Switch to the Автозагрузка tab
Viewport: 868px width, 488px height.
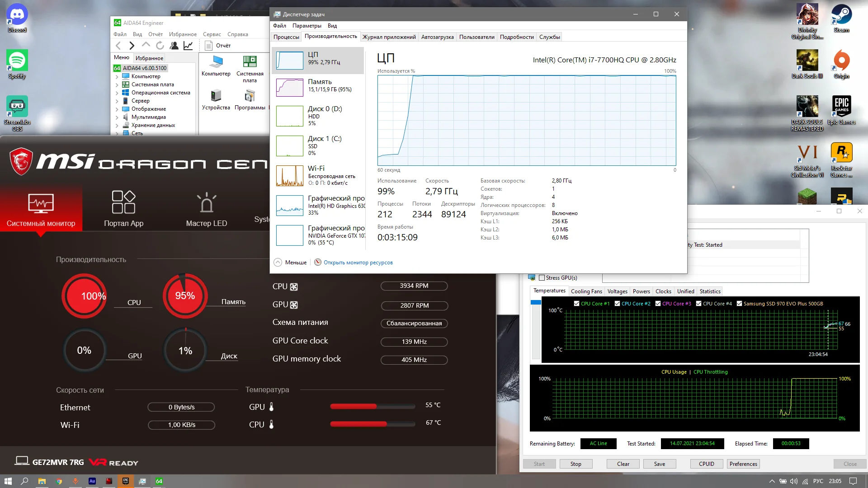[437, 37]
